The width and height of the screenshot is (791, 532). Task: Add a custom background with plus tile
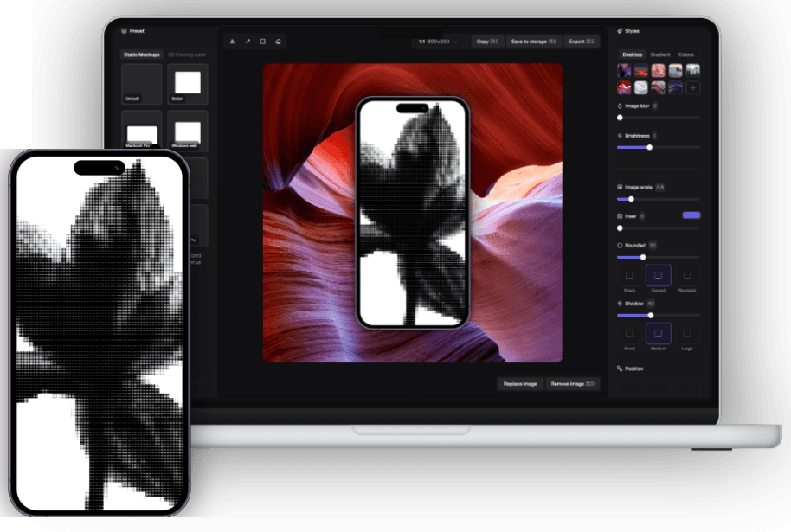point(693,87)
